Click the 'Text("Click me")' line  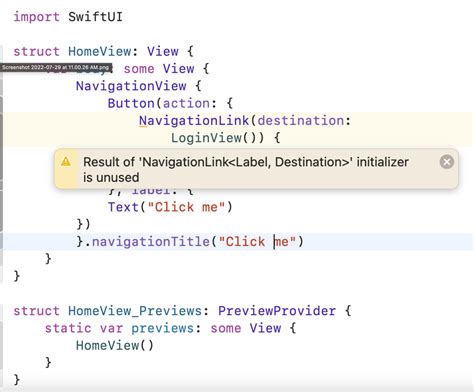point(170,207)
